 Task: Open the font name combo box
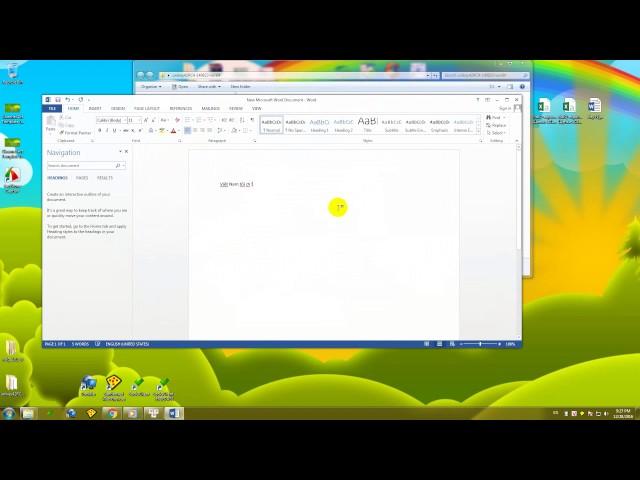(111, 120)
